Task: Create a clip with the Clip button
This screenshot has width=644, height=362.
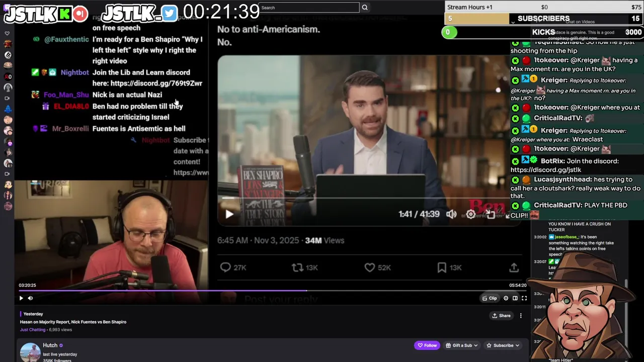Action: (x=490, y=298)
